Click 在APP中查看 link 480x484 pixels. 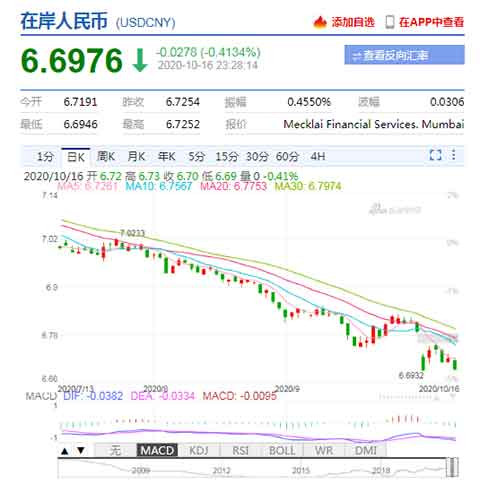click(x=431, y=22)
